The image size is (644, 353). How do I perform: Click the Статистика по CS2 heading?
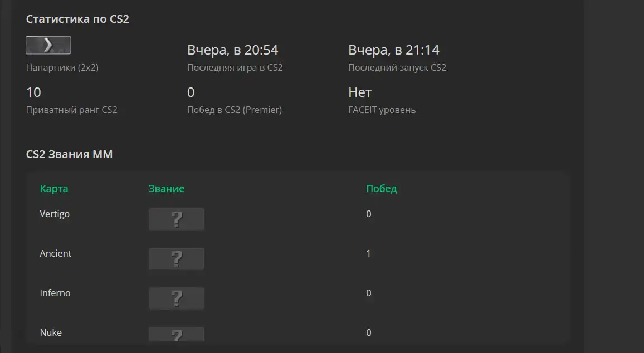[77, 19]
